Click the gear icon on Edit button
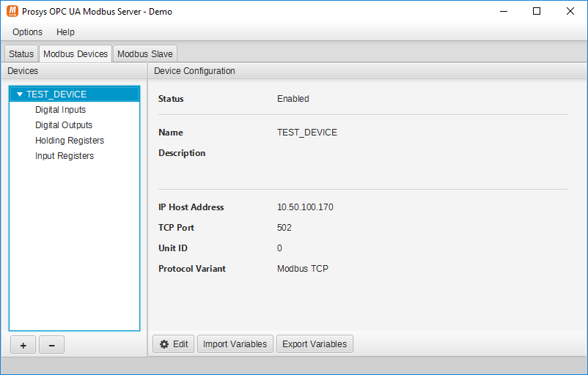 tap(164, 344)
